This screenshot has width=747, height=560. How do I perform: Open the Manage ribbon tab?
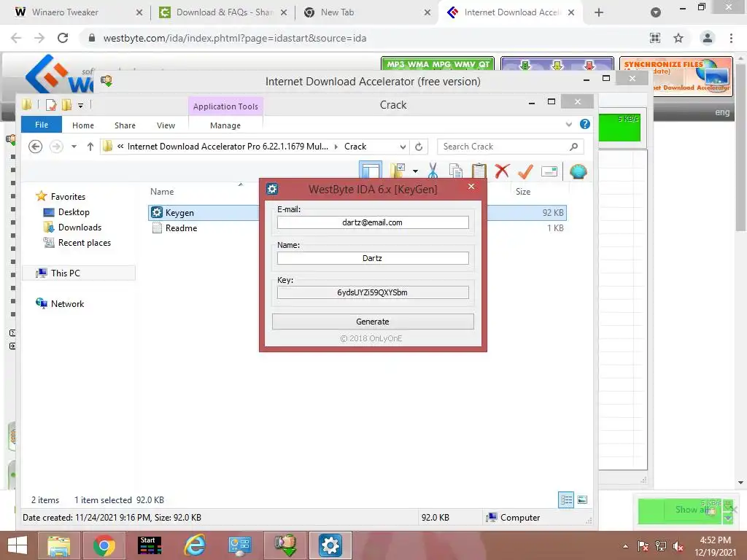[x=225, y=125]
